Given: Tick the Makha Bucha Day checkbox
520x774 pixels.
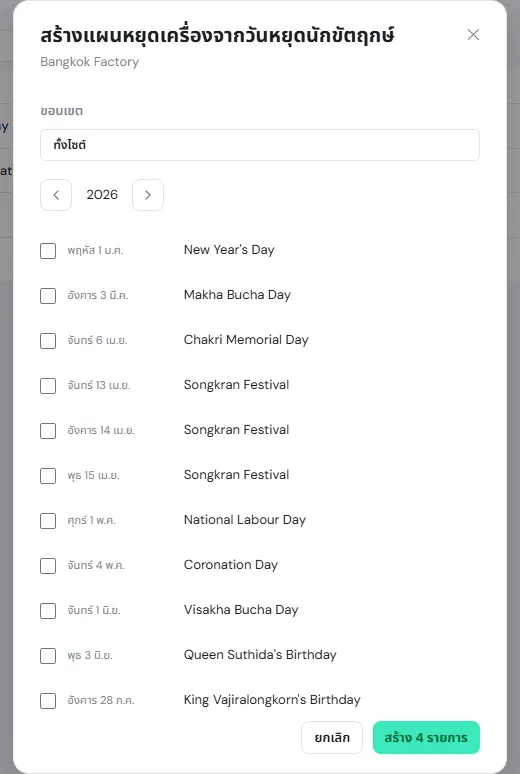Looking at the screenshot, I should 48,296.
